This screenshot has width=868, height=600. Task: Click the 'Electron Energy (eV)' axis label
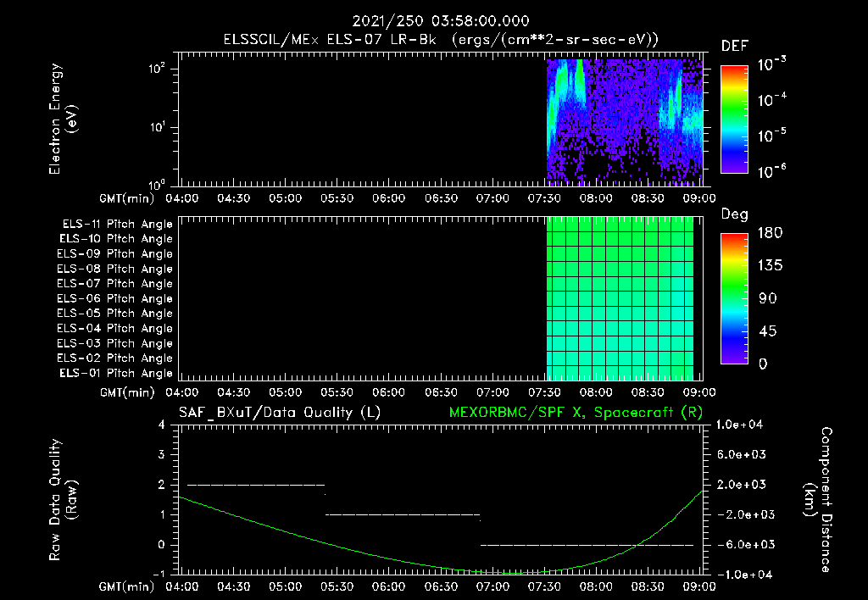click(x=62, y=119)
